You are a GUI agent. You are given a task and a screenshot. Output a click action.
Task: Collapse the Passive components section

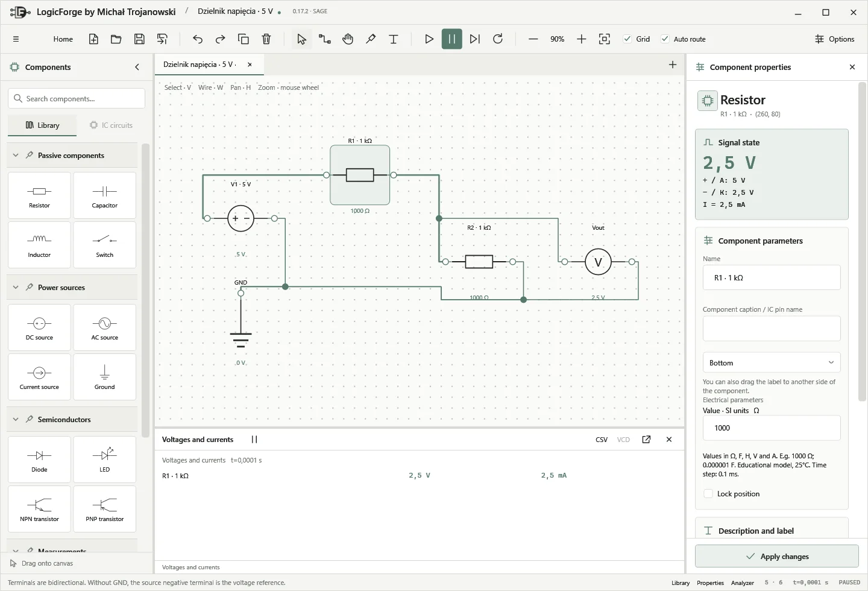(16, 156)
